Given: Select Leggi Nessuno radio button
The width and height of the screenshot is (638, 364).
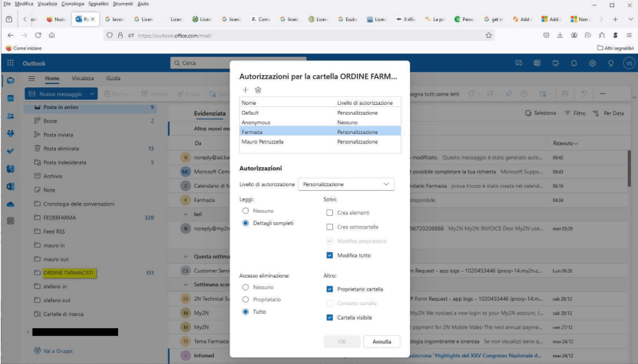Looking at the screenshot, I should 246,211.
